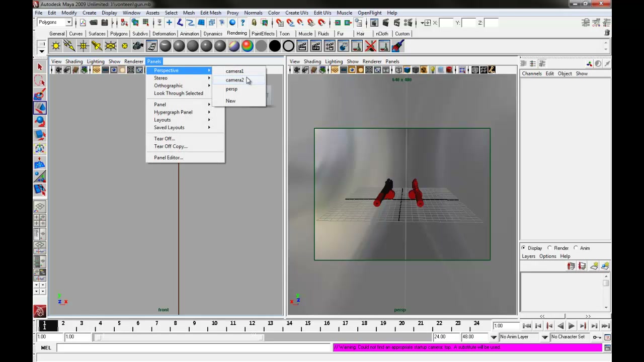Screen dimensions: 644x362
Task: Click the Paint Selection brush tool
Action: pos(40,94)
